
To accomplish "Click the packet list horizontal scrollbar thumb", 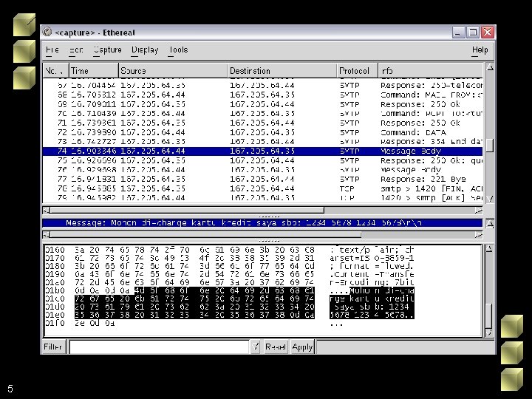I will [187, 211].
